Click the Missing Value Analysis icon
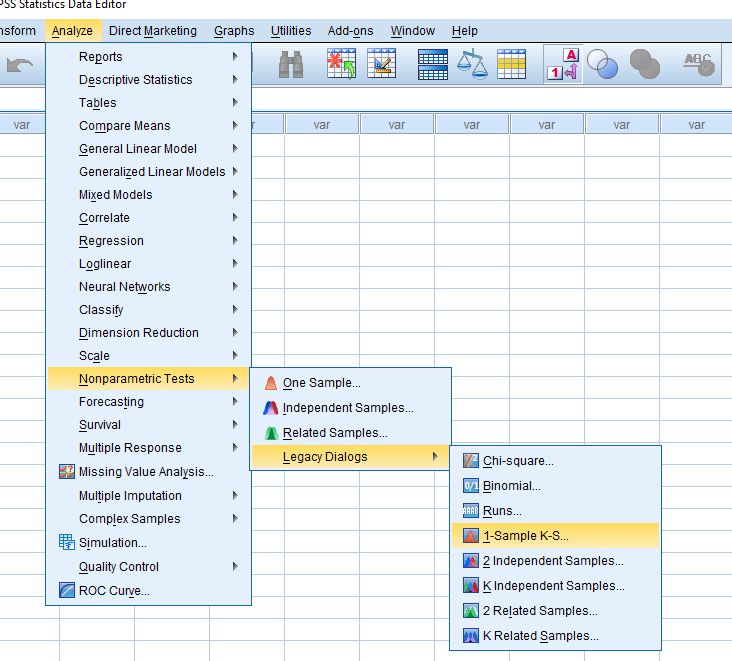Image resolution: width=732 pixels, height=661 pixels. point(67,471)
